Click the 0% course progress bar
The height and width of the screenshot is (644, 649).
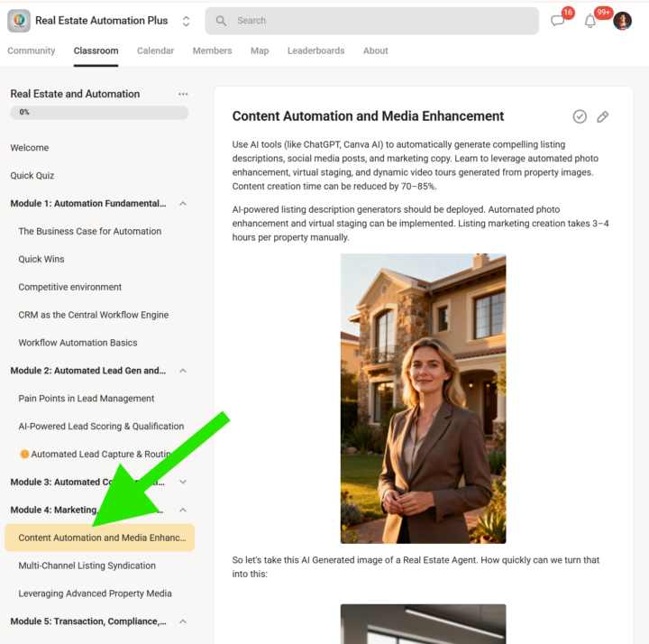(x=99, y=113)
